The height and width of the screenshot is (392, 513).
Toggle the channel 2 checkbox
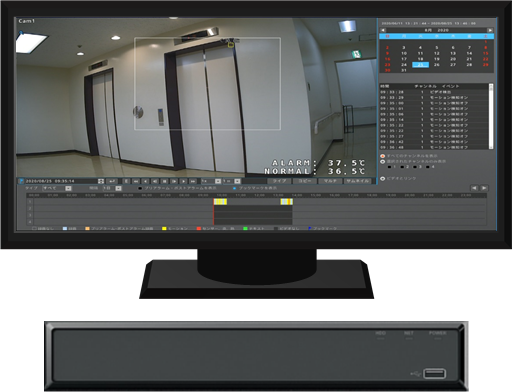tap(402, 167)
